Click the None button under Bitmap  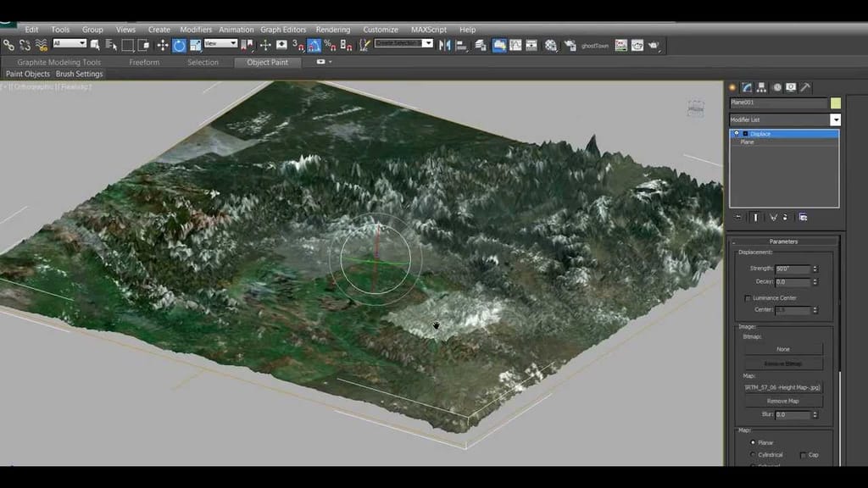tap(782, 348)
